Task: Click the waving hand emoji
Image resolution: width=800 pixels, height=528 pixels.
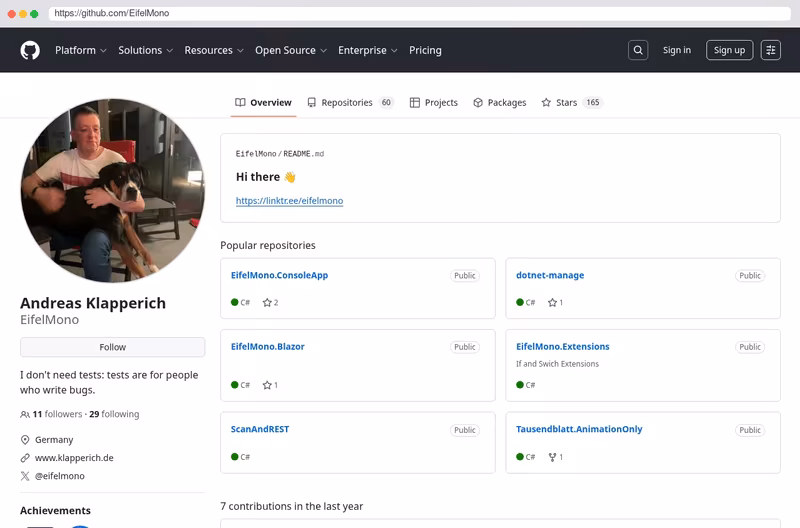Action: point(290,177)
